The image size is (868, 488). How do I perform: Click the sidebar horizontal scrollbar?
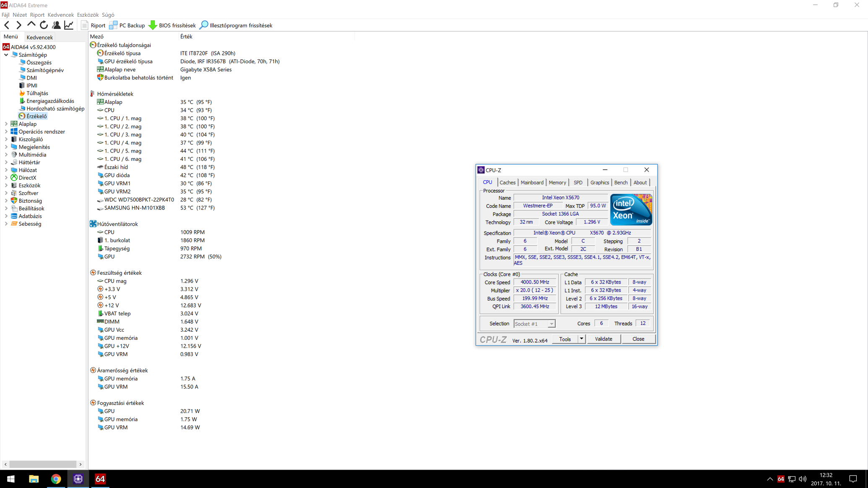tap(43, 464)
